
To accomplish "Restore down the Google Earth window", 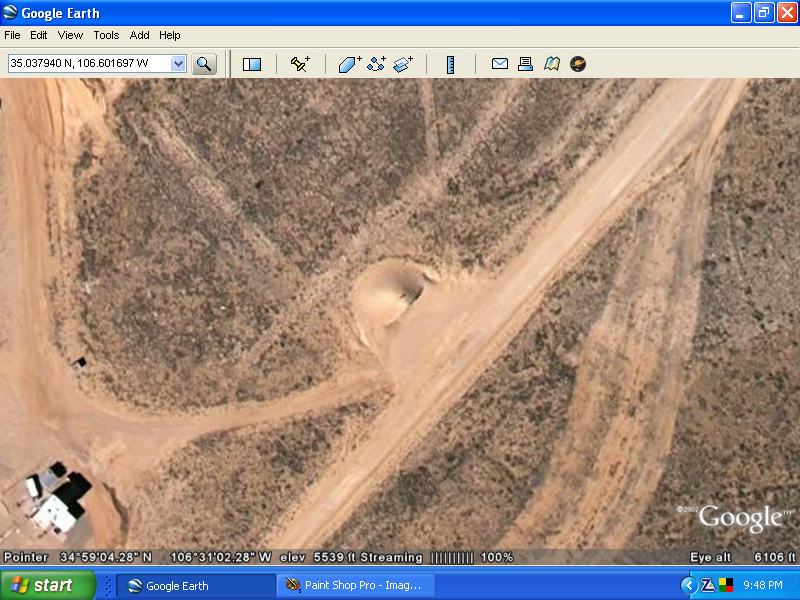I will [x=764, y=13].
